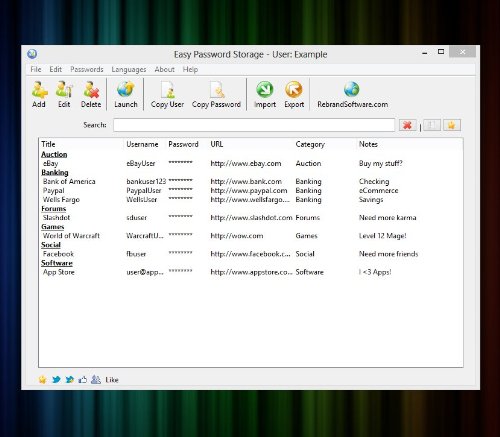Viewport: 500px width, 437px height.
Task: Sort by the Password column header
Action: point(183,144)
